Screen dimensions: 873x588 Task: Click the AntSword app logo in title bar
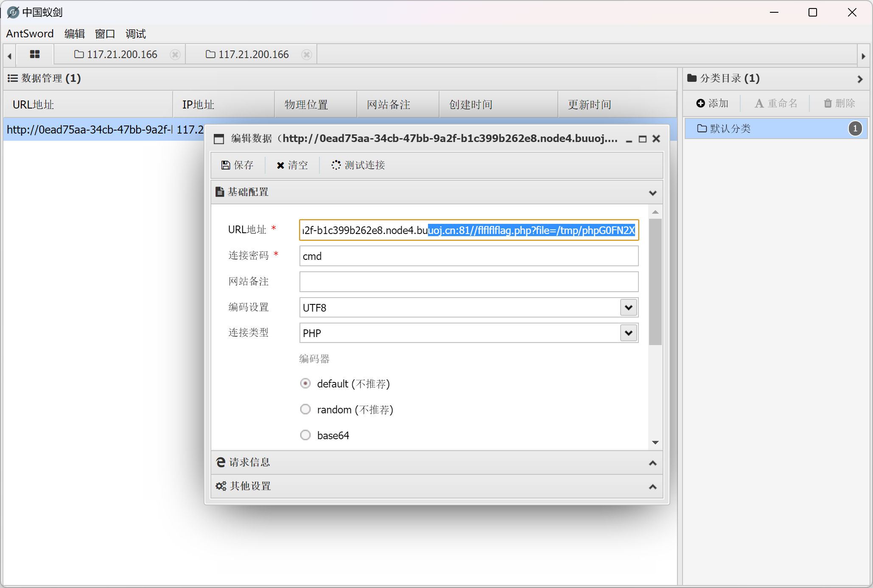pos(13,12)
